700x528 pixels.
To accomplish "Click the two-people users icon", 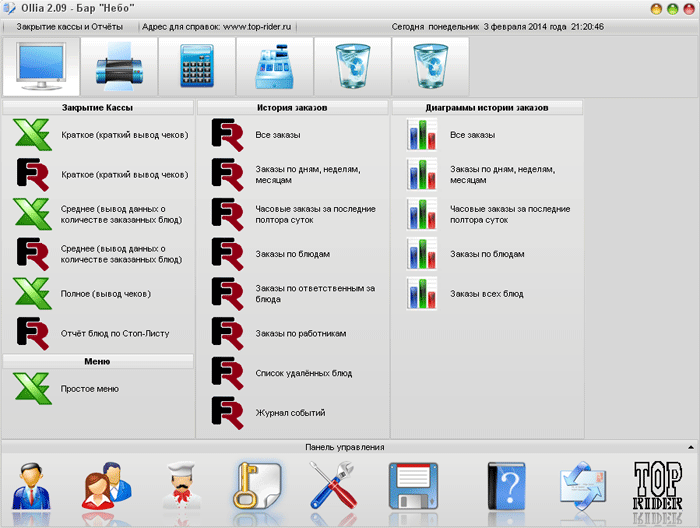I will tap(106, 486).
